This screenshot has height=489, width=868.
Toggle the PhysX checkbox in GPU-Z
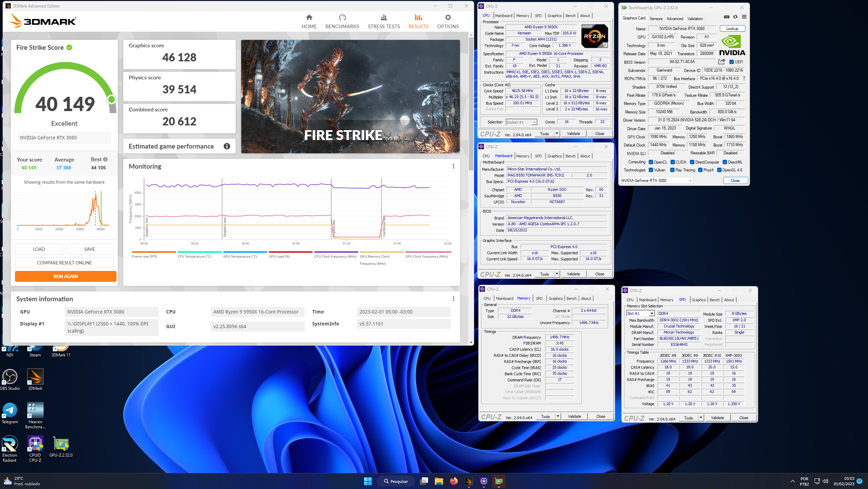[x=700, y=170]
